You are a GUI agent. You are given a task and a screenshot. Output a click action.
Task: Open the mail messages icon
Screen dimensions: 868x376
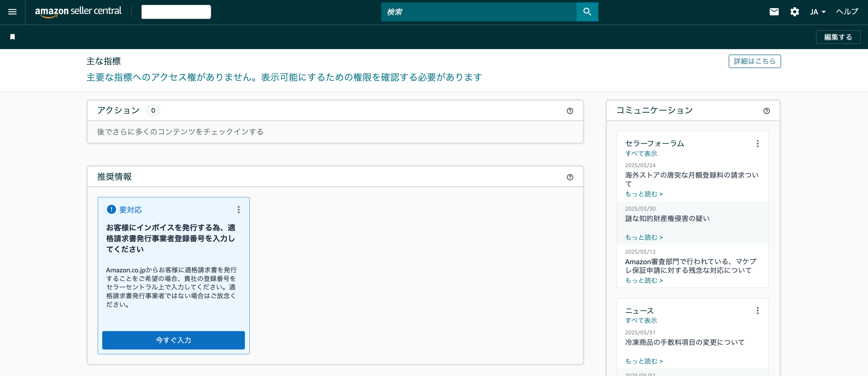click(x=774, y=12)
